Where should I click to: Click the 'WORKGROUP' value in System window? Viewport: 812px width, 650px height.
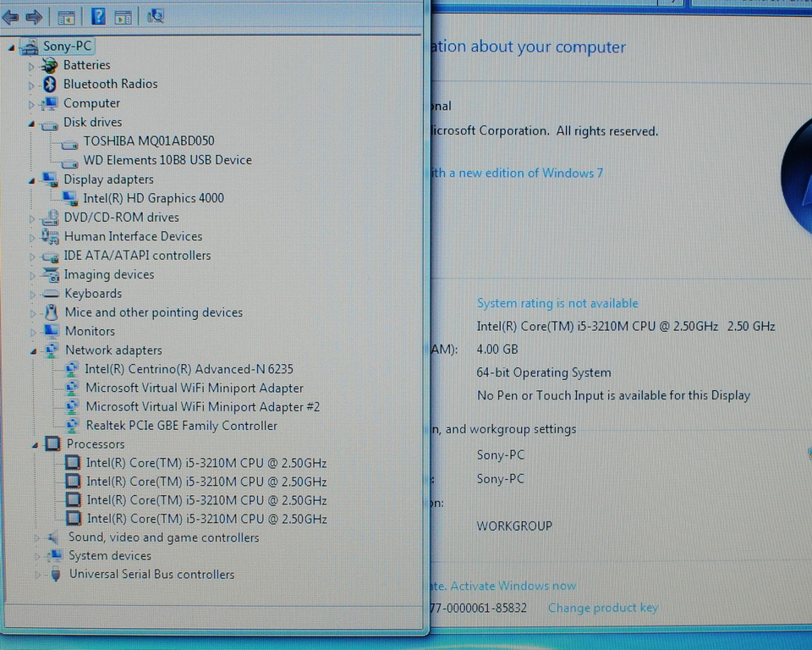514,526
